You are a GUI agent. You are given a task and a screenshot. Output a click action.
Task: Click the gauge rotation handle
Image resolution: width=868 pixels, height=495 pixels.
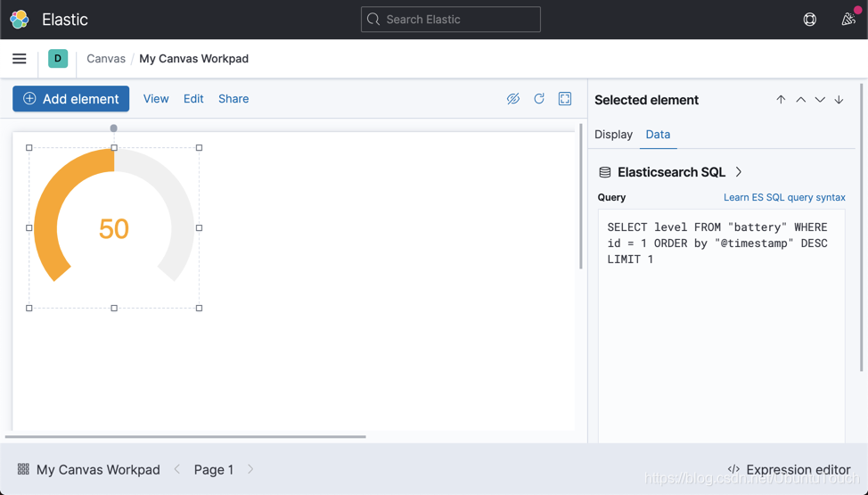[x=113, y=128]
